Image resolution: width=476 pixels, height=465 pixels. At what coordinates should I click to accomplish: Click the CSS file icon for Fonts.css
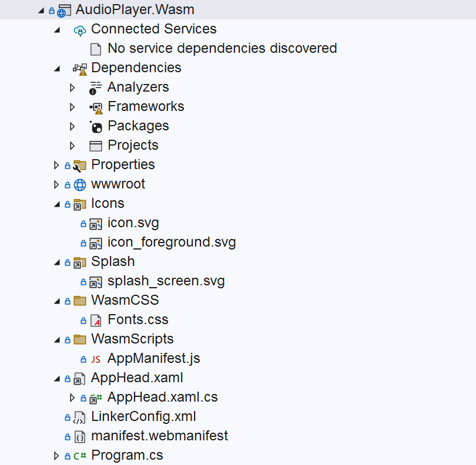point(95,319)
